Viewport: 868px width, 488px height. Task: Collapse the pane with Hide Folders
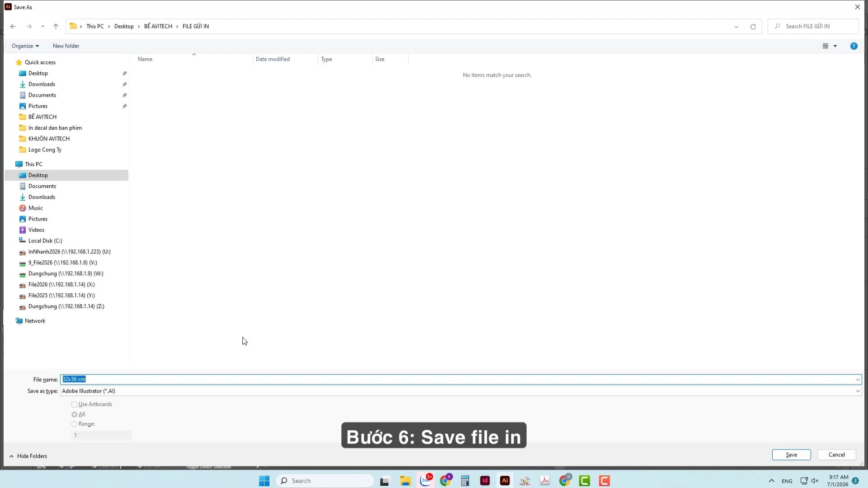coord(28,456)
